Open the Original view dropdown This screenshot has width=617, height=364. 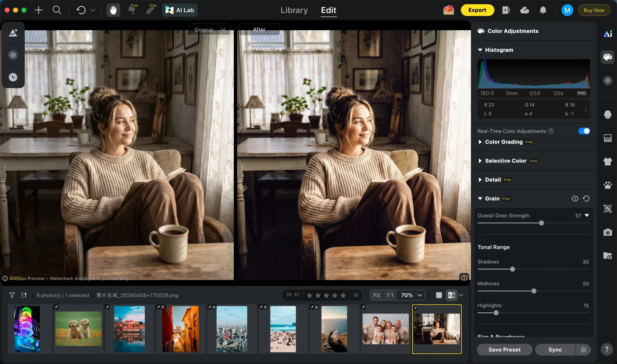click(209, 30)
